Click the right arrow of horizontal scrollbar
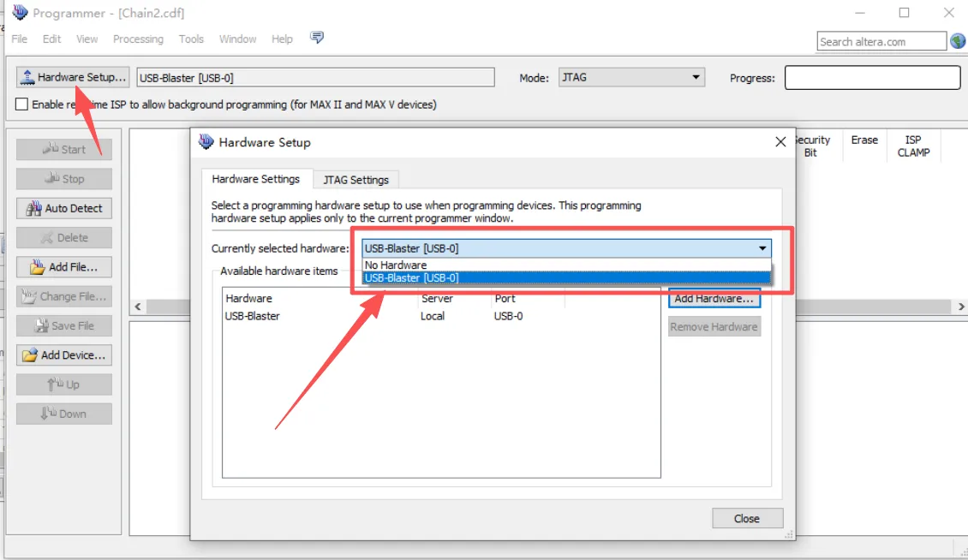The image size is (968, 560). coord(960,307)
